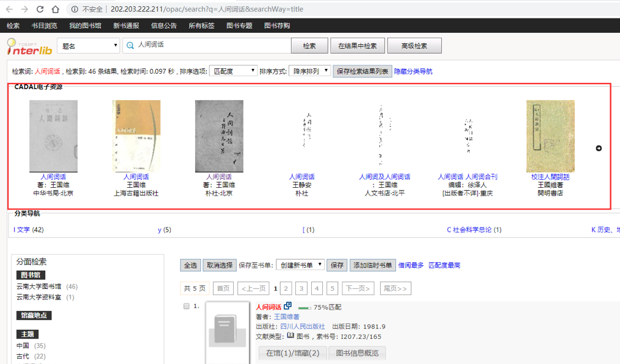Screen dimensions: 620x364
Task: Open the 降序排列 sort order dropdown
Action: point(309,71)
